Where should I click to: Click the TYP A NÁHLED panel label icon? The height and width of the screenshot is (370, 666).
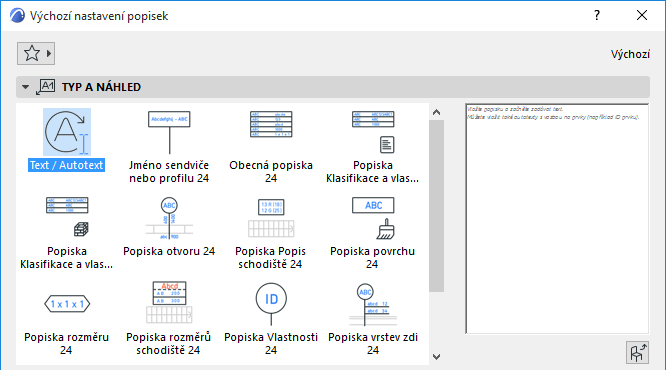point(45,87)
